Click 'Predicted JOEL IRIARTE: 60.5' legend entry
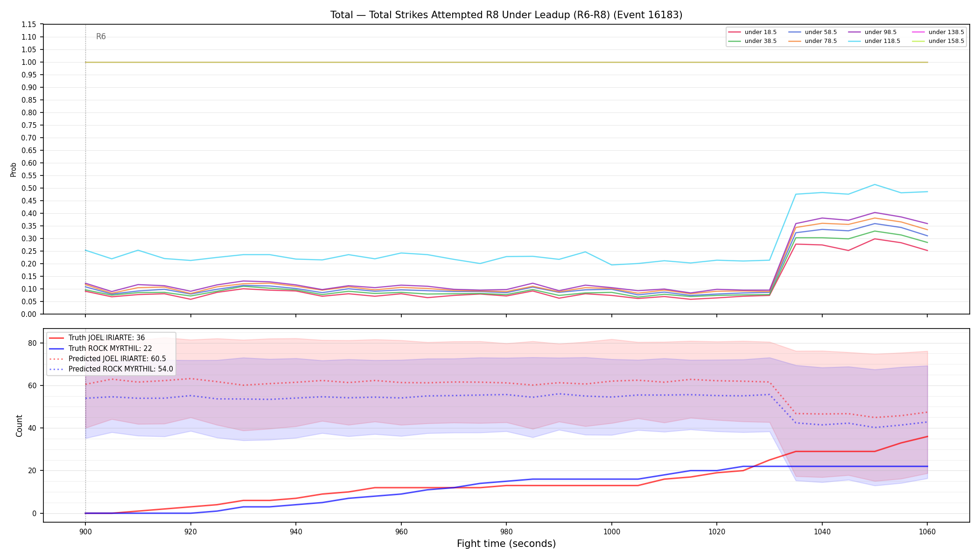Image resolution: width=980 pixels, height=560 pixels. tap(107, 359)
